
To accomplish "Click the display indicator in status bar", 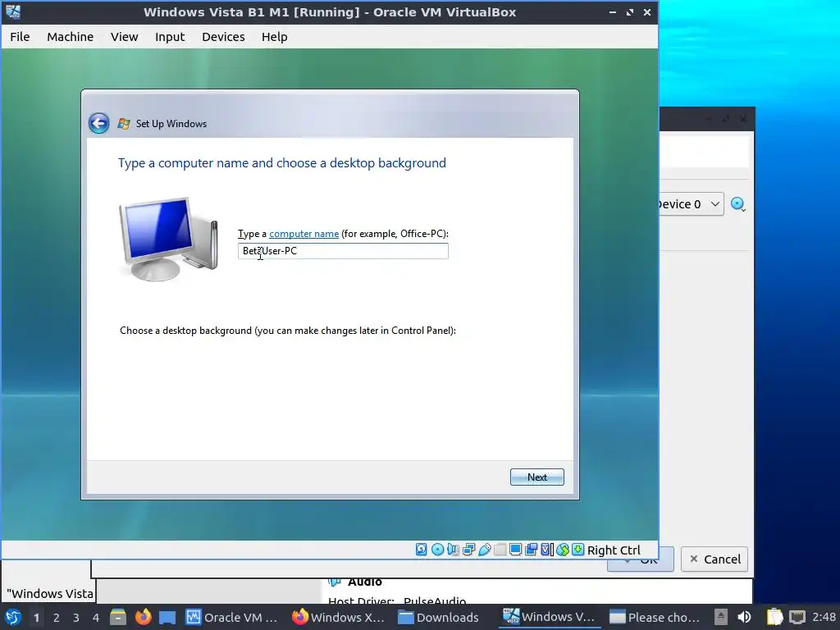I will coord(515,550).
